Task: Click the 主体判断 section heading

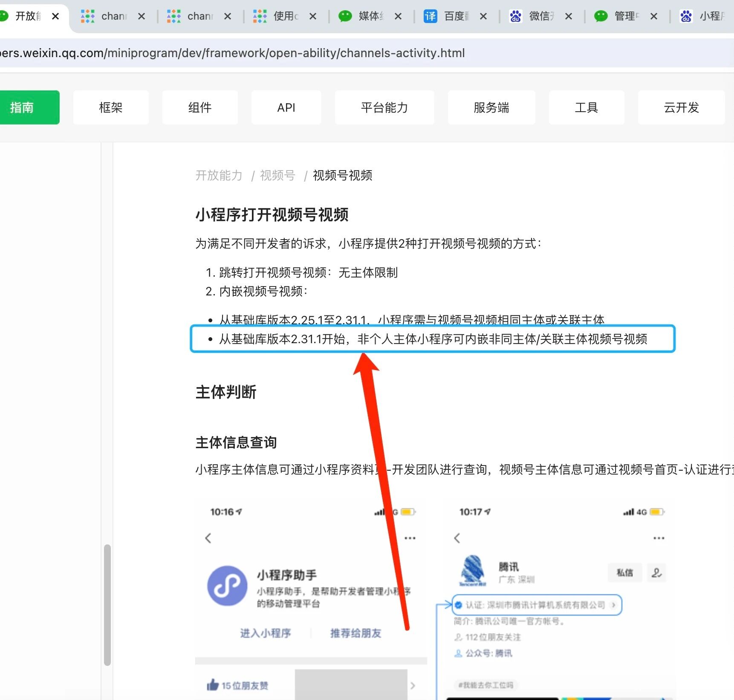Action: 226,392
